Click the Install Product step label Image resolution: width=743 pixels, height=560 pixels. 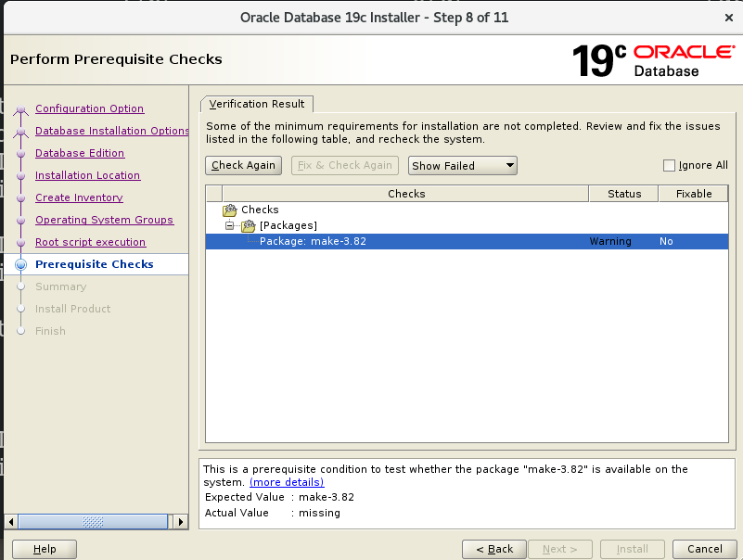72,309
